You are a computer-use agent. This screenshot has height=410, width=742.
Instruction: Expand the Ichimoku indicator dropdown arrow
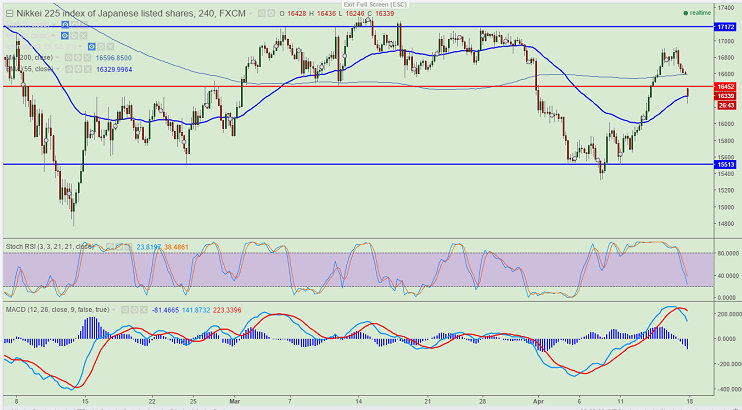tap(80, 46)
